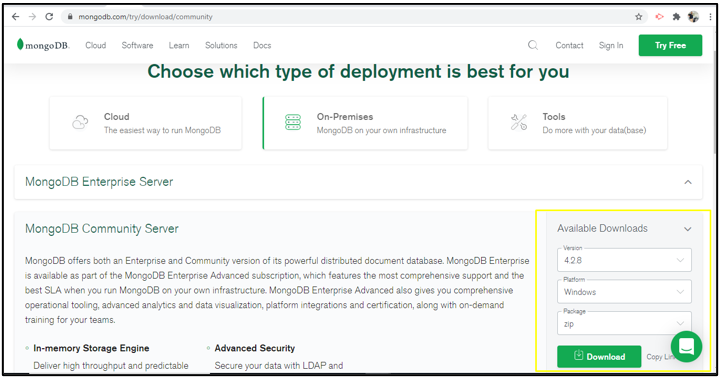723x379 pixels.
Task: Collapse the Available Downloads panel
Action: coord(687,229)
